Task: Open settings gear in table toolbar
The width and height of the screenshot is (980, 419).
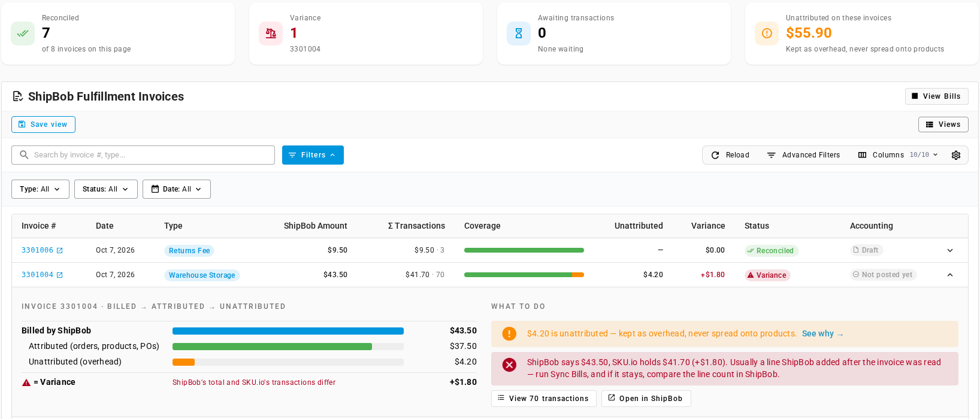Action: pyautogui.click(x=956, y=155)
